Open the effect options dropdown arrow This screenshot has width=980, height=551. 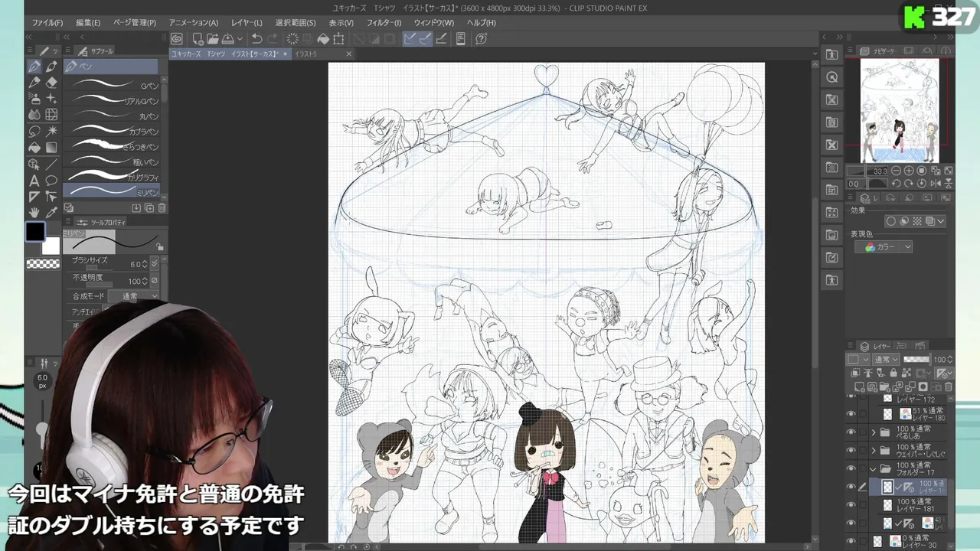click(x=941, y=221)
